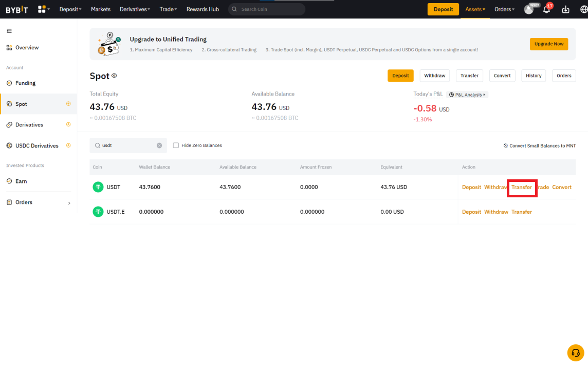Click the plus icon beside Derivatives in the sidebar
This screenshot has height=370, width=588.
tap(68, 124)
